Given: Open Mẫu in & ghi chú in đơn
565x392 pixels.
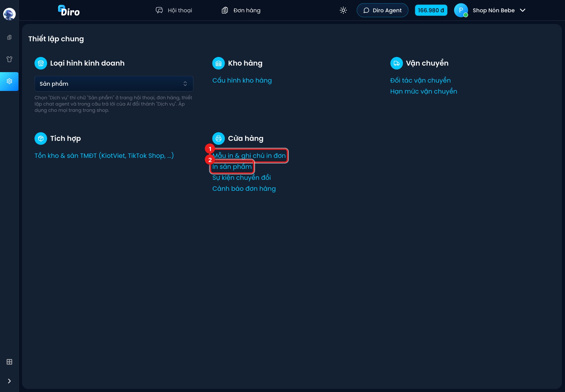Looking at the screenshot, I should (x=249, y=156).
